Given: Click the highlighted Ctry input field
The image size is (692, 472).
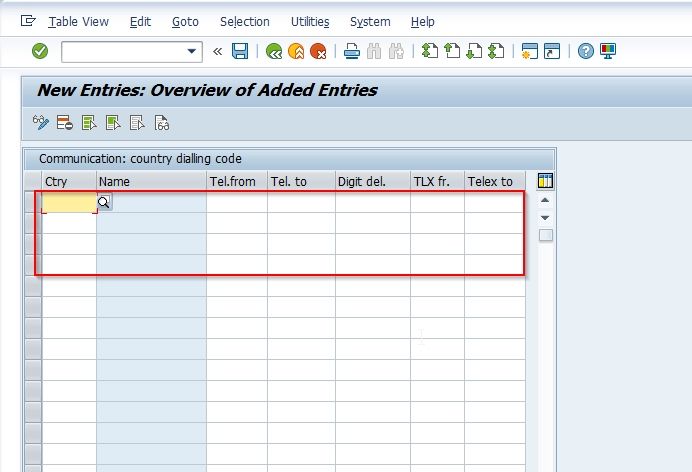Looking at the screenshot, I should click(x=69, y=202).
